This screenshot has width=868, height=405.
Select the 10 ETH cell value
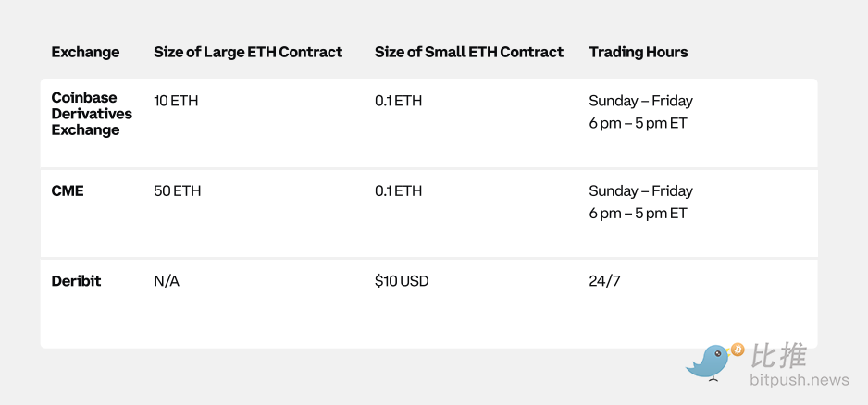(x=176, y=101)
